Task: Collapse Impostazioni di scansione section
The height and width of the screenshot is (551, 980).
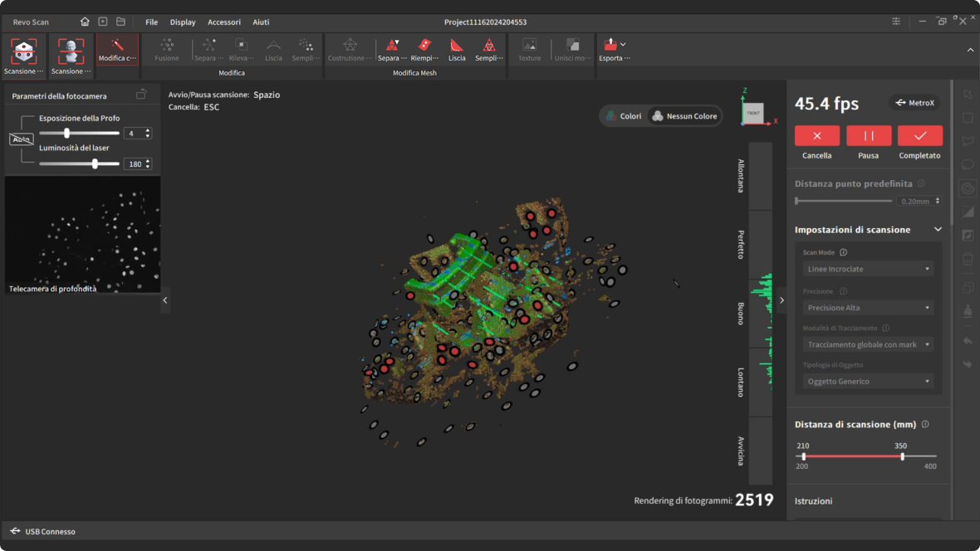Action: click(x=938, y=230)
